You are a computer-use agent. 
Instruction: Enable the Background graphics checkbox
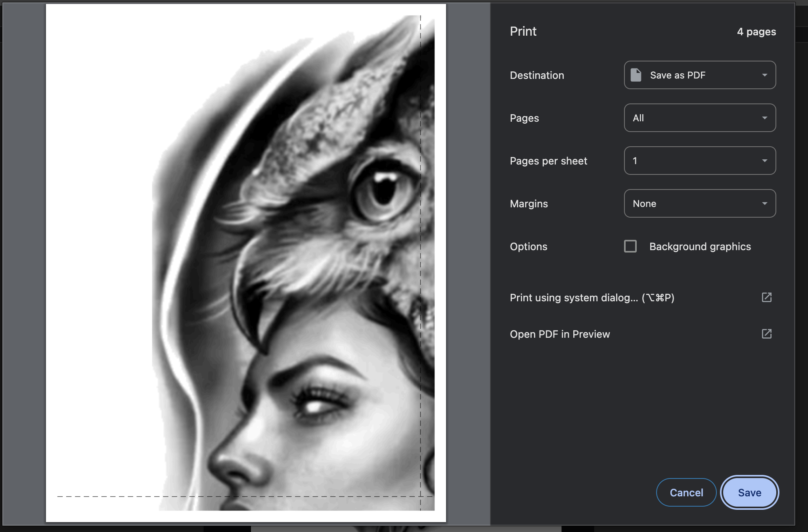(630, 246)
